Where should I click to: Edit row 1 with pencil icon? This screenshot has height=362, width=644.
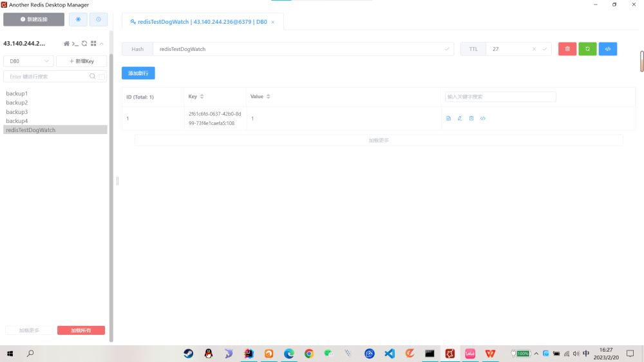click(x=460, y=119)
